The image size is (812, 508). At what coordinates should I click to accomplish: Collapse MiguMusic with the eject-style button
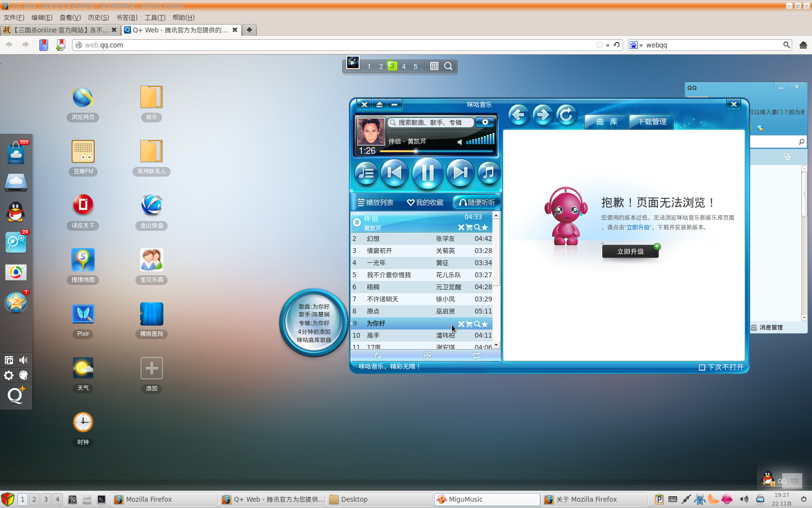(x=379, y=105)
